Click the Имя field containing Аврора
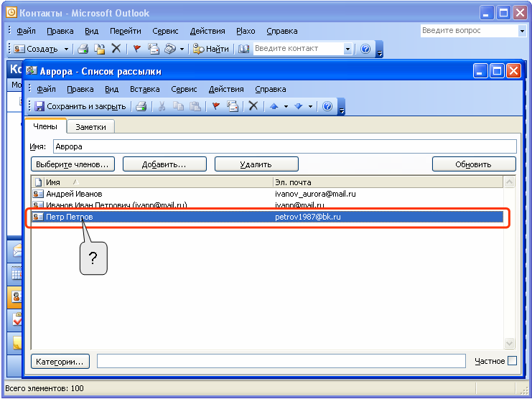The width and height of the screenshot is (532, 399). pyautogui.click(x=284, y=146)
